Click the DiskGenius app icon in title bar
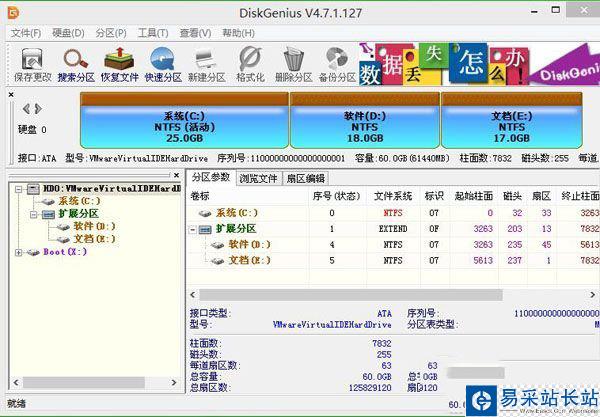 coord(13,13)
